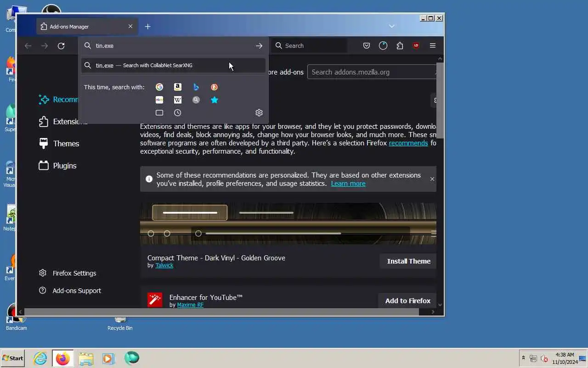This screenshot has height=368, width=588.
Task: Click Add to Firefox for Enhancer for YouTube
Action: (407, 301)
